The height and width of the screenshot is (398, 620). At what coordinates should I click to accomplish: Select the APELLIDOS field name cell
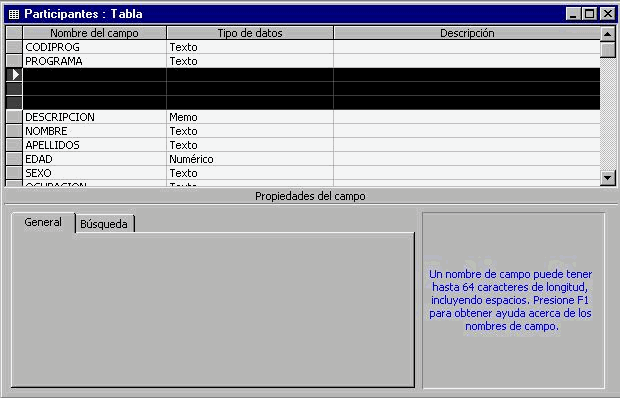coord(95,145)
